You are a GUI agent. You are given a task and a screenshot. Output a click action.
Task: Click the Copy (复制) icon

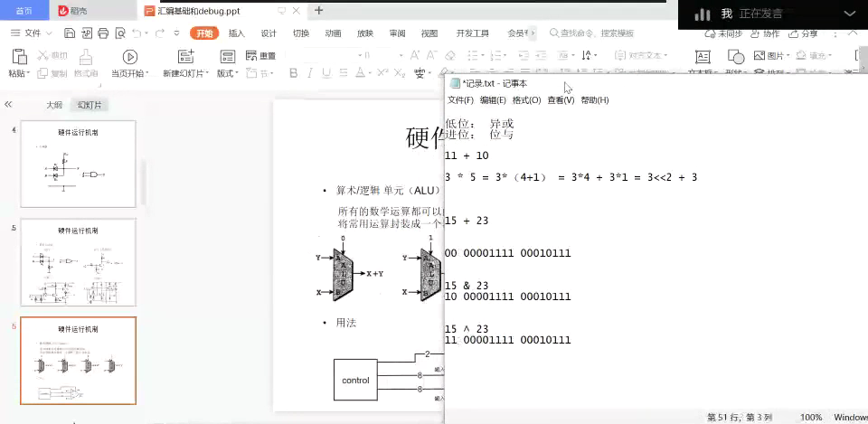[x=42, y=73]
